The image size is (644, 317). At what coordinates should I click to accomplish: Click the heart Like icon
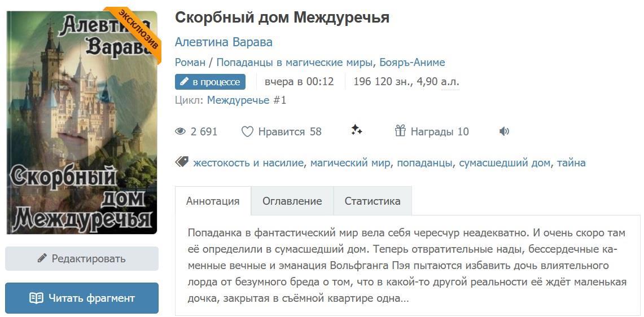[x=247, y=132]
